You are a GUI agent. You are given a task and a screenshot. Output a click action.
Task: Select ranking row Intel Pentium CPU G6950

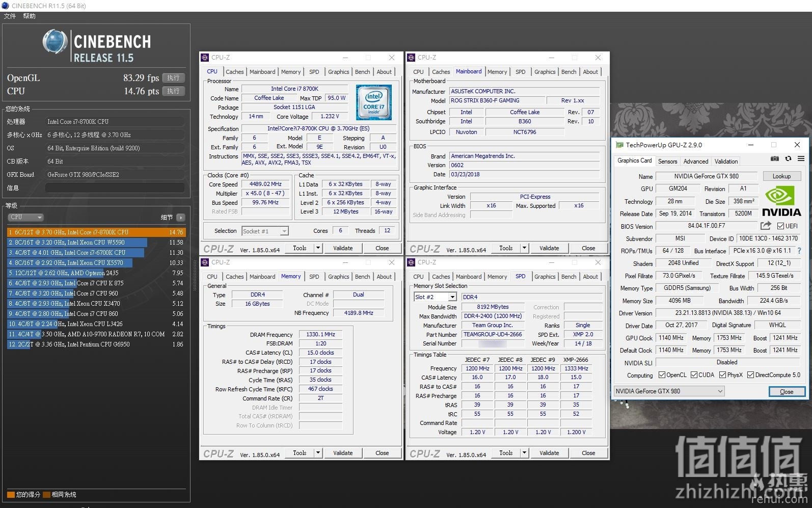pos(96,344)
